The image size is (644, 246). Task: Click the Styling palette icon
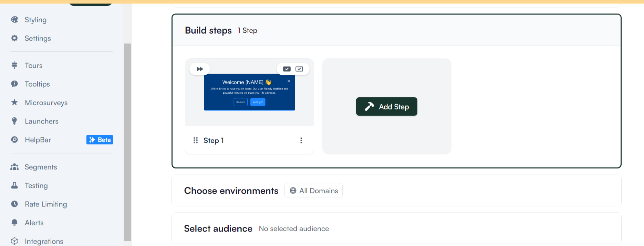coord(14,20)
